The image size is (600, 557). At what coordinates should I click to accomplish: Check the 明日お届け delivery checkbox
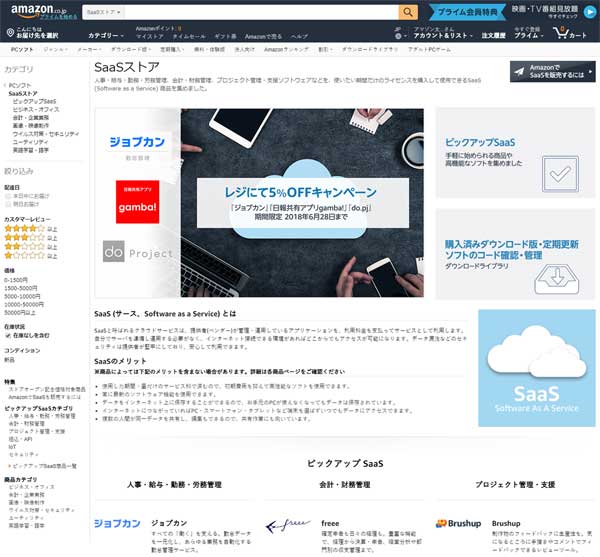point(8,204)
